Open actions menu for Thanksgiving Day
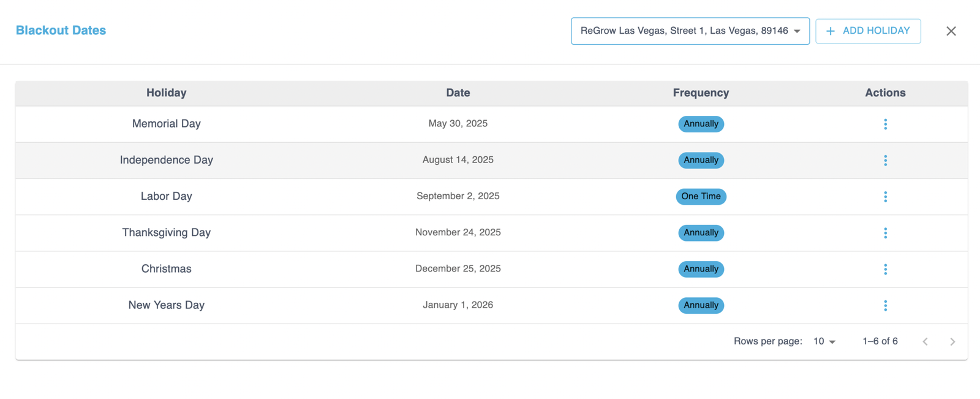 pos(885,233)
